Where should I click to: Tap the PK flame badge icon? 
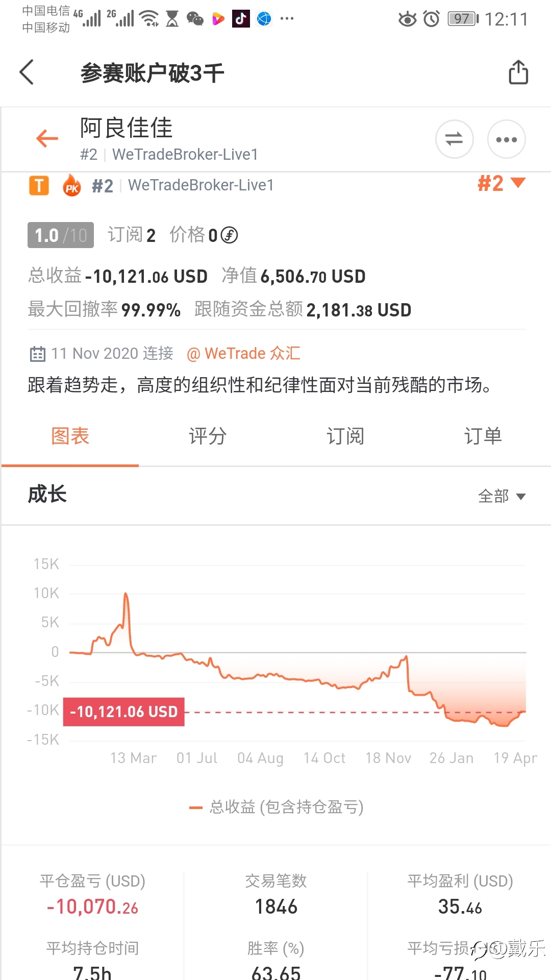[72, 185]
